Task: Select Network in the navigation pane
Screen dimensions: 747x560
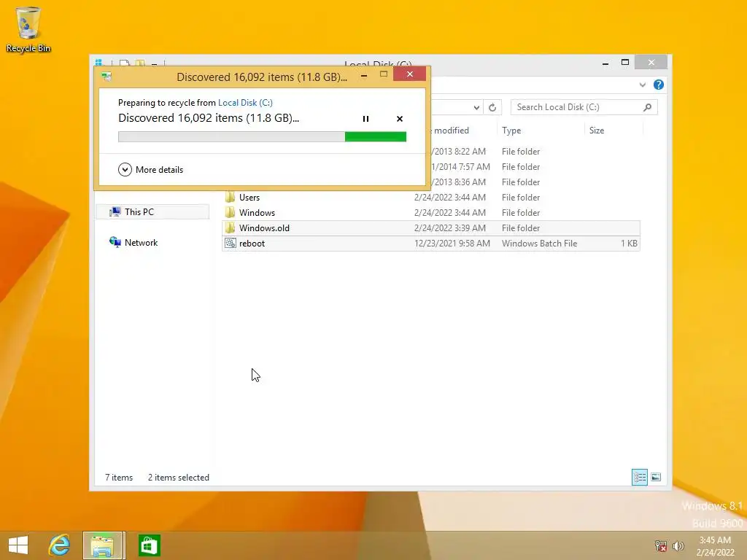Action: click(133, 242)
